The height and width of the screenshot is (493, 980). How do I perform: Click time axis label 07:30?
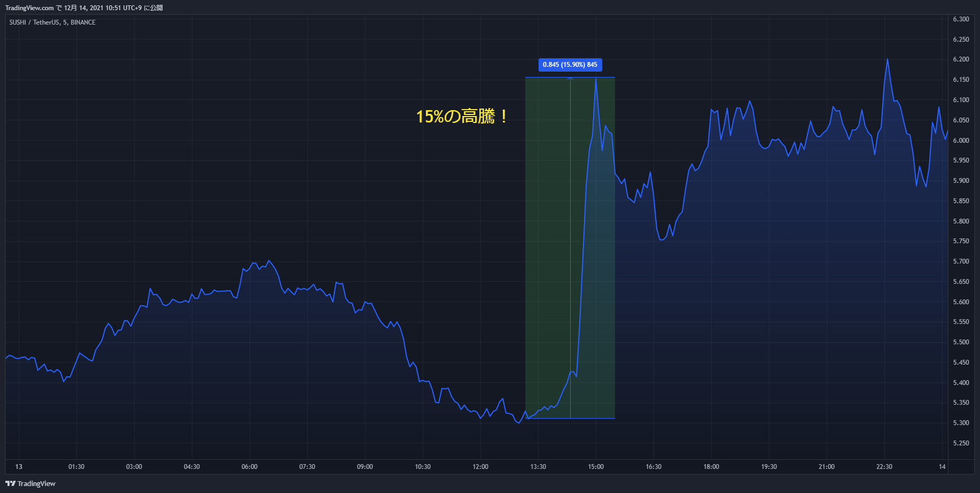coord(307,467)
